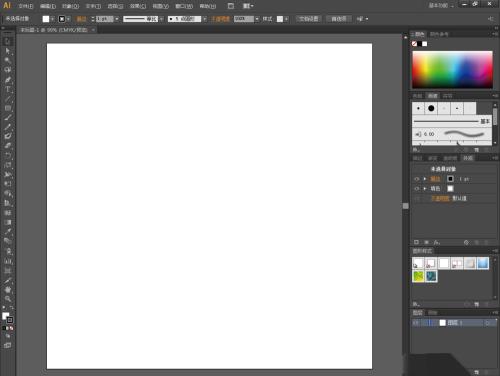Open the opacity 100% dropdown arrow
This screenshot has width=500, height=376.
(x=257, y=19)
